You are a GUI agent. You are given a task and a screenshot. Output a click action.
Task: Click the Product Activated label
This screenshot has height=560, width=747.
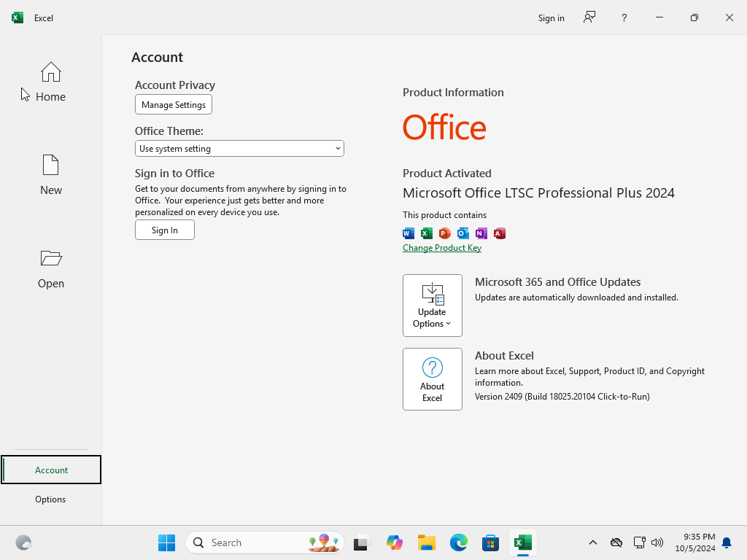pyautogui.click(x=447, y=174)
